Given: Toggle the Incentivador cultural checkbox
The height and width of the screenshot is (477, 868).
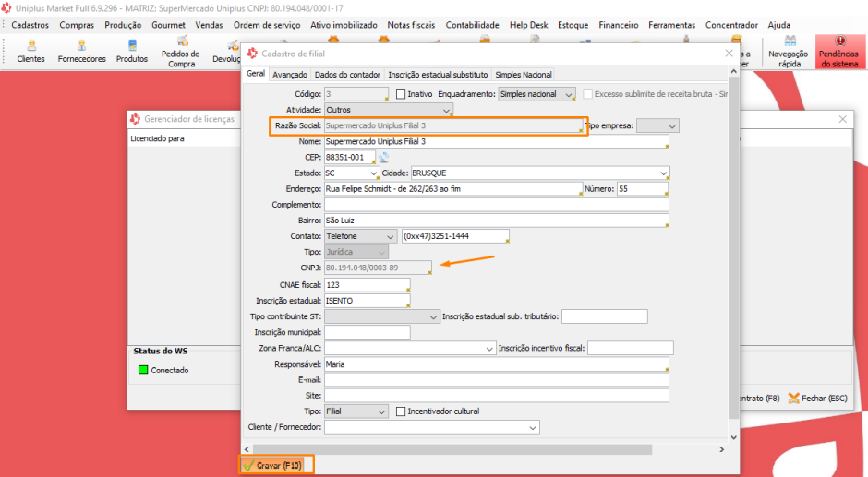Looking at the screenshot, I should point(401,411).
